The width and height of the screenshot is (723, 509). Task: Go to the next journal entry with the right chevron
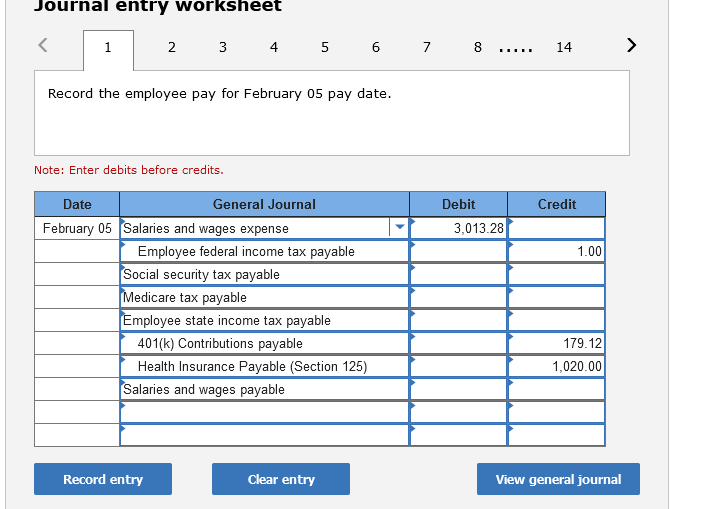631,45
